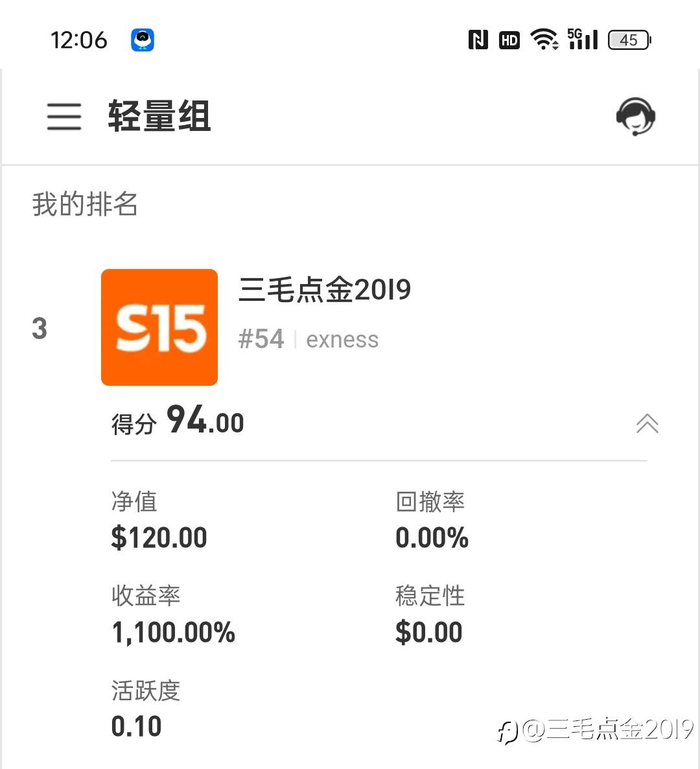
Task: Collapse the score details chevron
Action: [x=647, y=423]
